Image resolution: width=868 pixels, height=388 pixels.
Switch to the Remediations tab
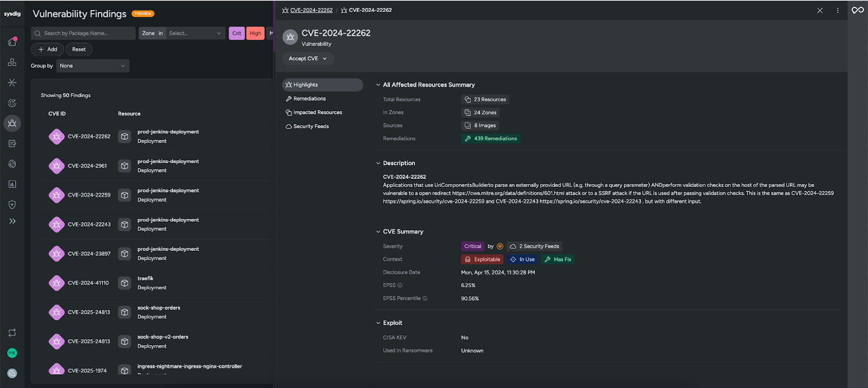(309, 99)
